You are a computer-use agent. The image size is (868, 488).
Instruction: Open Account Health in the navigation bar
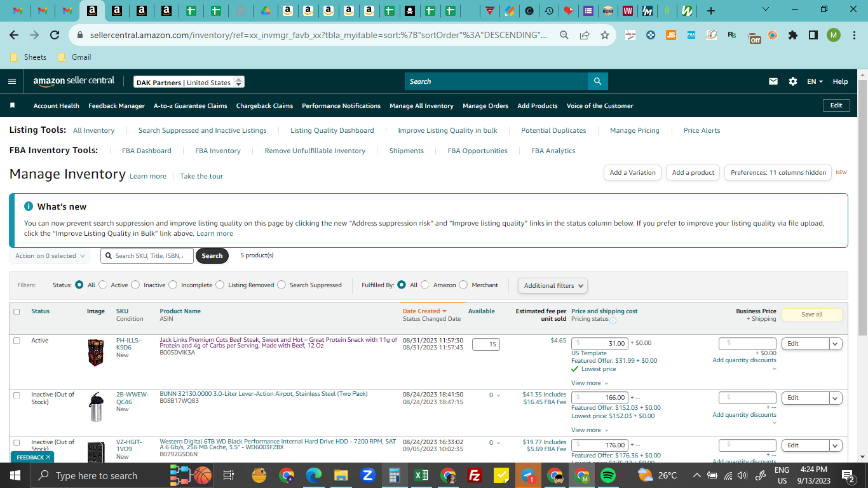(x=57, y=105)
